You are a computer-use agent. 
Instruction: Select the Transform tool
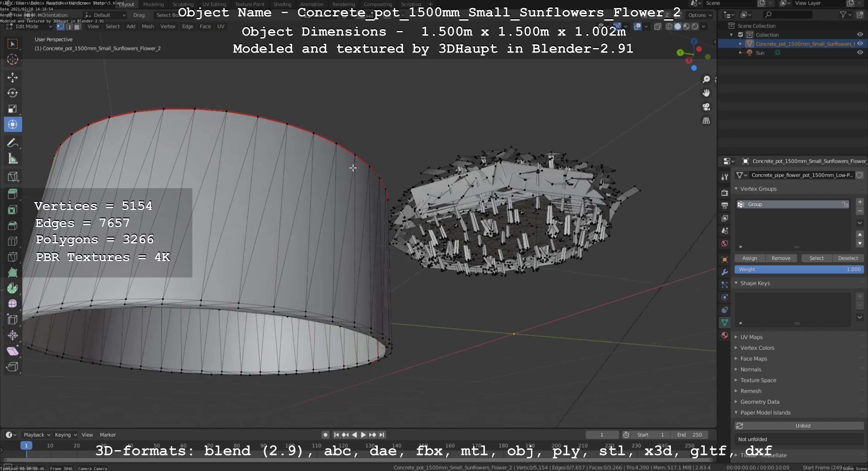12,125
